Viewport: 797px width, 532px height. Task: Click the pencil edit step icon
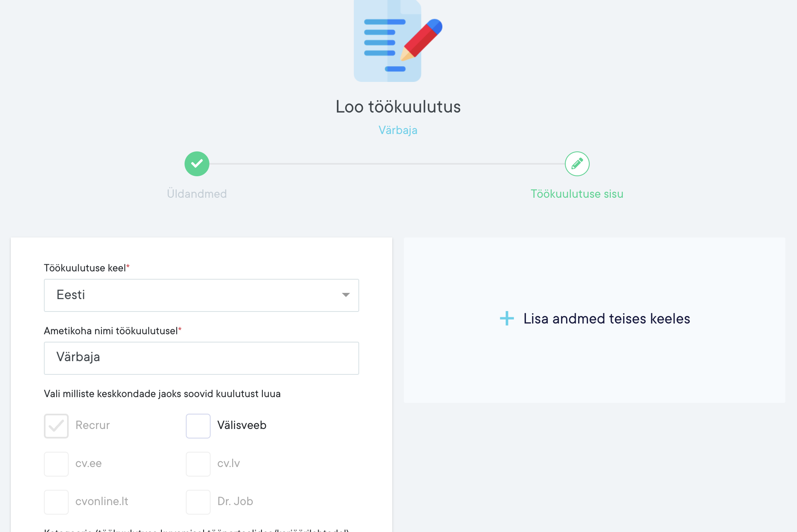(577, 164)
